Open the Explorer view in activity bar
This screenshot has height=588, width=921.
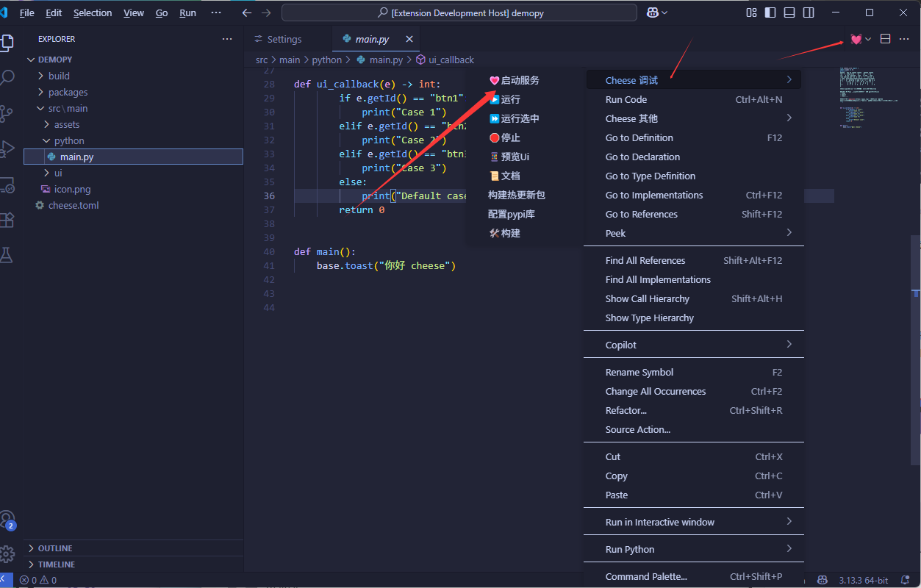7,42
